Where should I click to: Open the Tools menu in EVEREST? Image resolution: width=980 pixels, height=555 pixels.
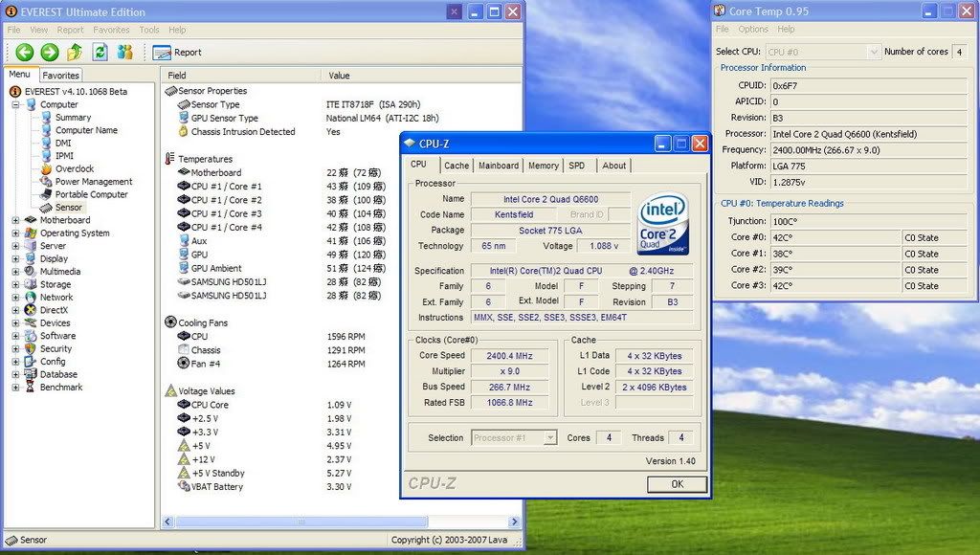(x=148, y=30)
